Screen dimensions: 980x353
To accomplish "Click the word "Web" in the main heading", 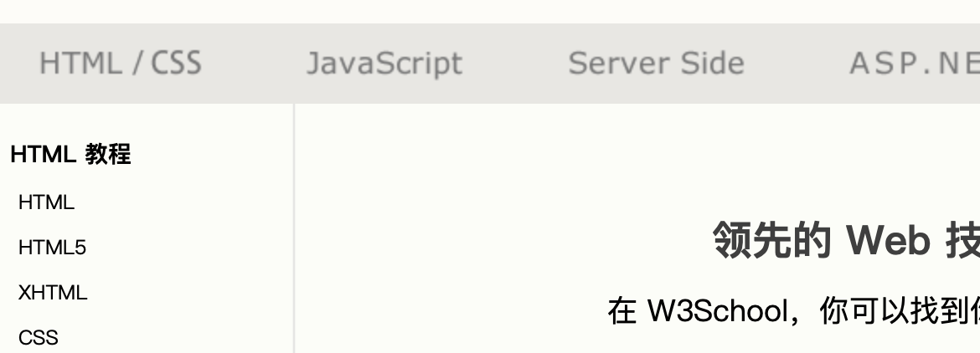I will tap(888, 241).
